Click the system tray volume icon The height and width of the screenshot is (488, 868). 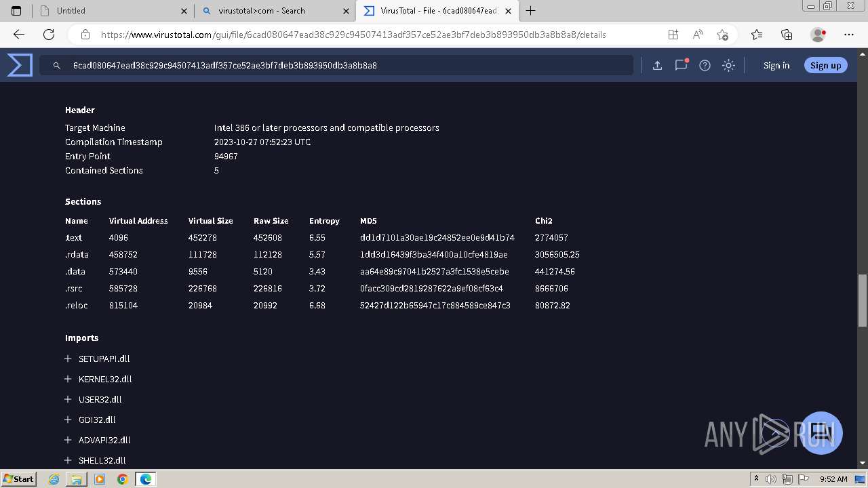click(x=771, y=479)
